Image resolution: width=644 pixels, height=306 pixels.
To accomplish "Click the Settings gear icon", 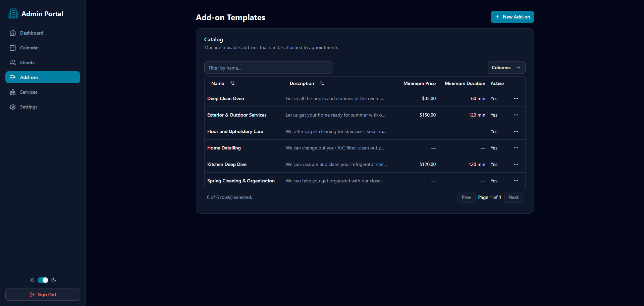I will [12, 107].
